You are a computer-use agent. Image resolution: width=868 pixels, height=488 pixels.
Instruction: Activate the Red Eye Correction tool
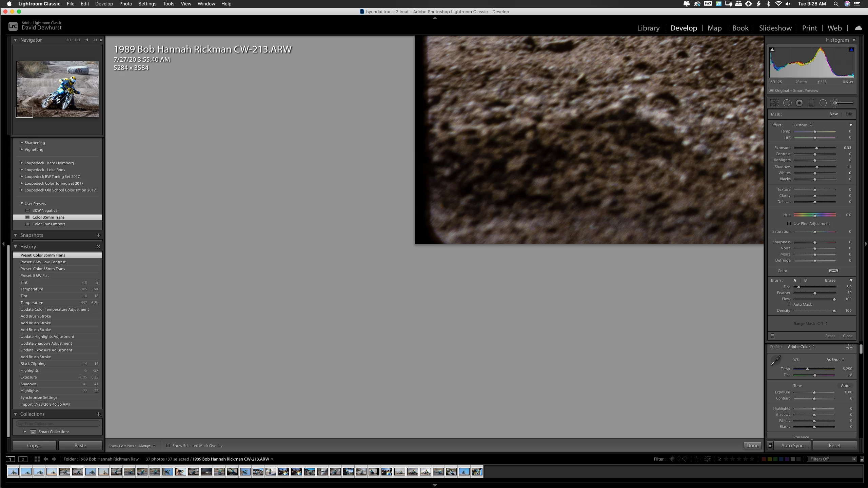coord(799,103)
